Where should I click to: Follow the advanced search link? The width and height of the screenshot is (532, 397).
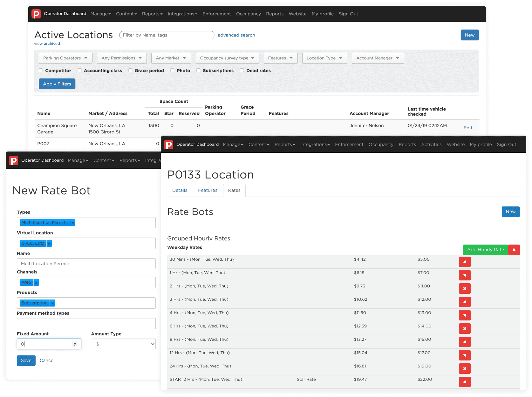pos(236,35)
